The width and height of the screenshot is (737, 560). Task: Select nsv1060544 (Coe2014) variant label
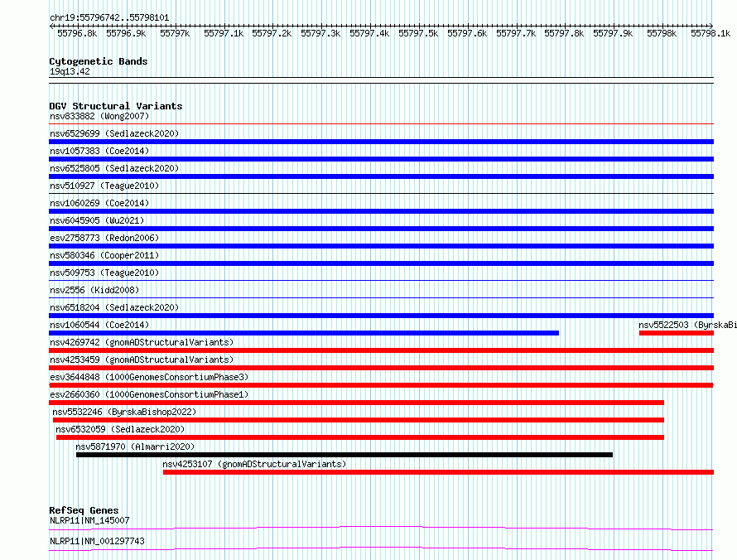(x=99, y=325)
